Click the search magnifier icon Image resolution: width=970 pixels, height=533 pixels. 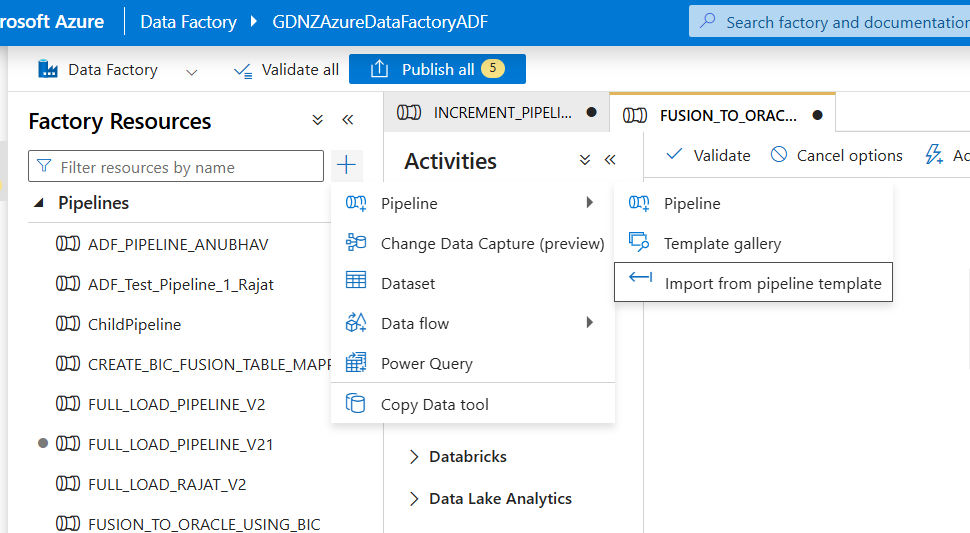point(708,22)
